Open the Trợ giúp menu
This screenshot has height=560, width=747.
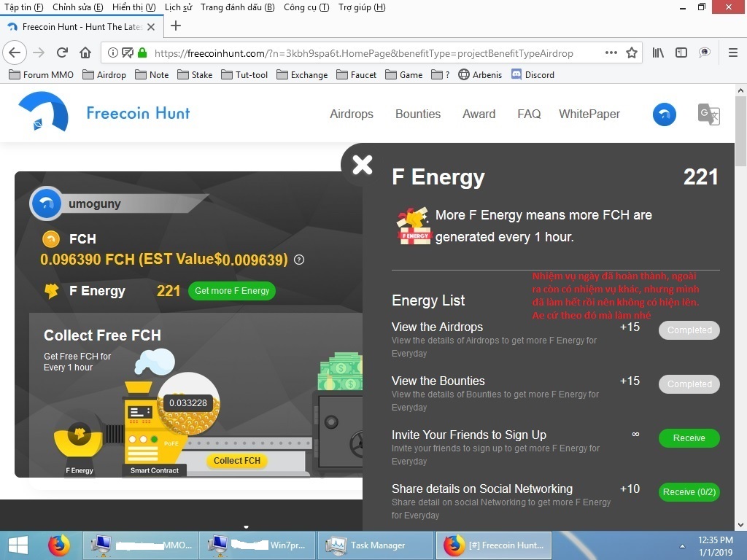[x=362, y=7]
